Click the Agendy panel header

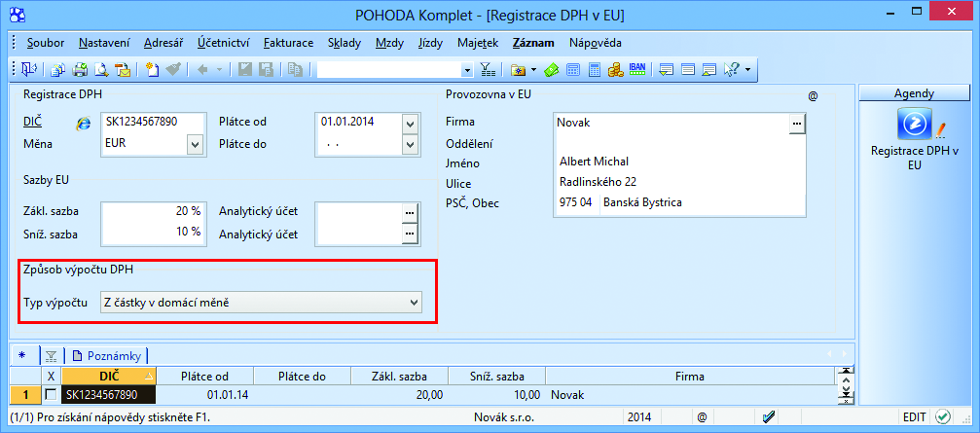click(x=915, y=93)
